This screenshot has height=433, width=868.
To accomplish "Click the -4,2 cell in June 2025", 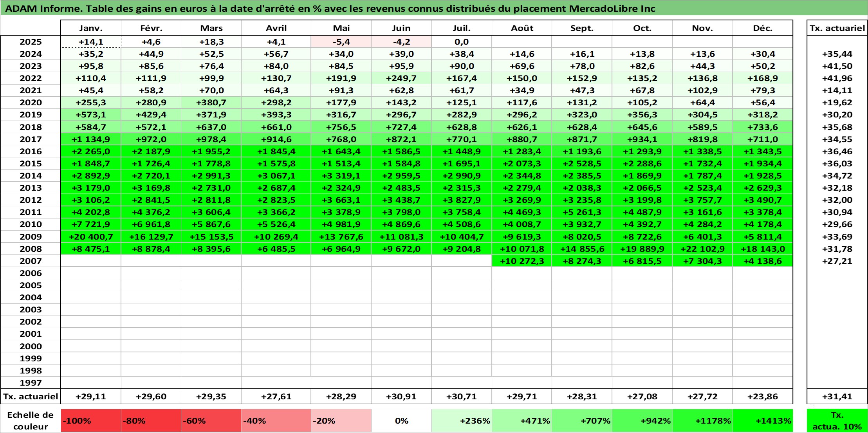I will pyautogui.click(x=401, y=42).
